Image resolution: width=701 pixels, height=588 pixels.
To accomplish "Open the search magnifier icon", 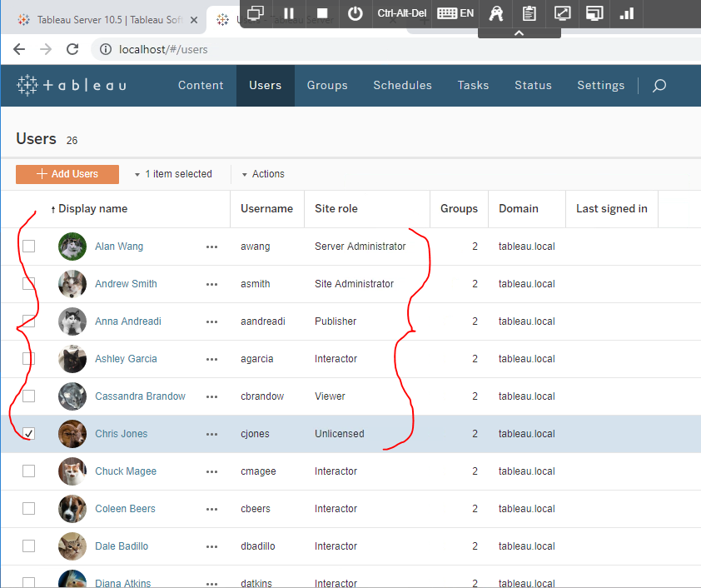I will (659, 85).
